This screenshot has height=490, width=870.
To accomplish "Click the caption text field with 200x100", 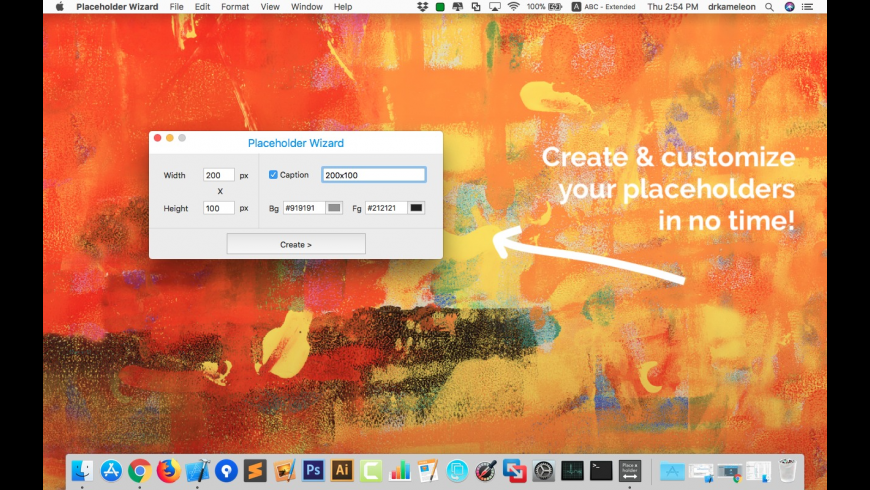I will point(373,175).
